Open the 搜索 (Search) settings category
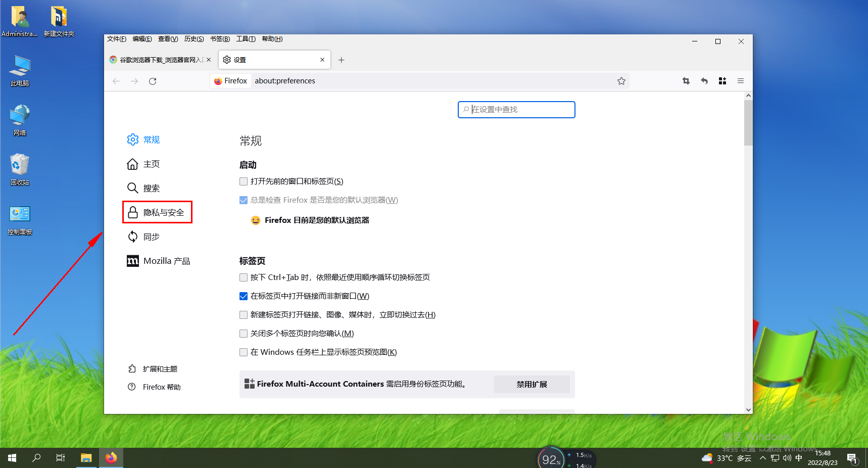This screenshot has height=468, width=868. [143, 188]
